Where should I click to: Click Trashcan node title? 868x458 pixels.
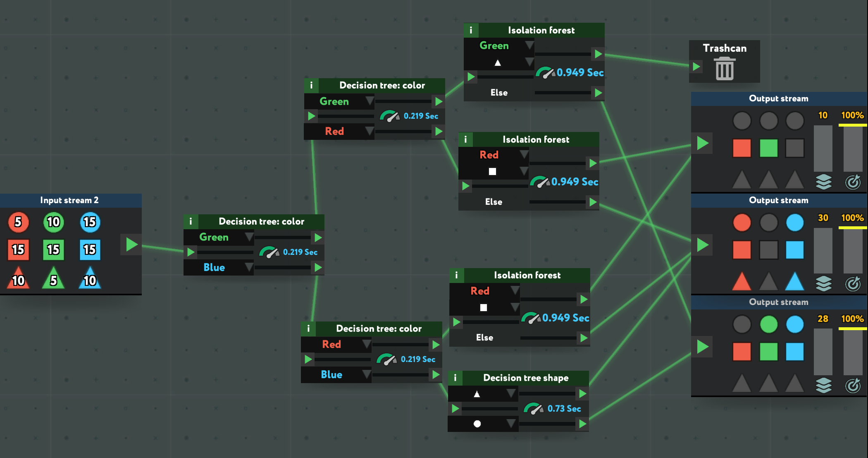coord(725,48)
